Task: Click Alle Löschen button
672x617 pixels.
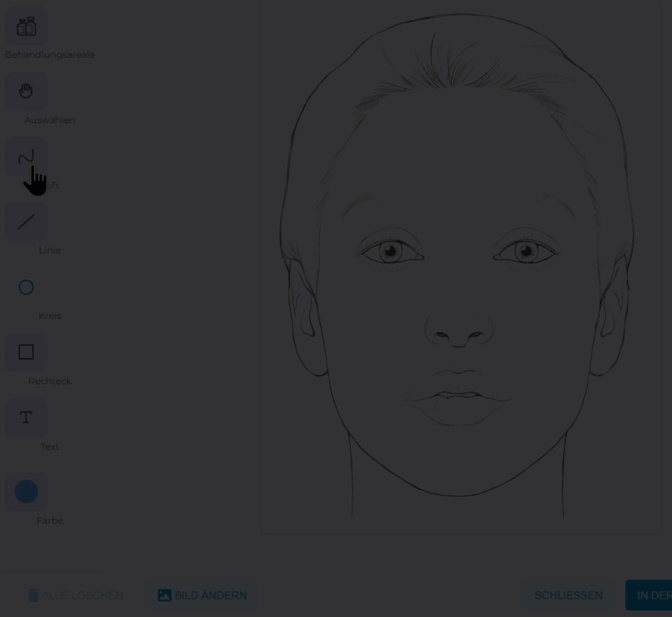Action: (76, 595)
